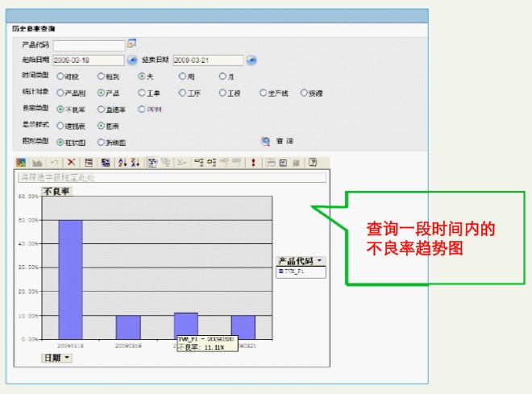Image resolution: width=532 pixels, height=394 pixels.
Task: Open the start date calendar picker
Action: tap(132, 60)
